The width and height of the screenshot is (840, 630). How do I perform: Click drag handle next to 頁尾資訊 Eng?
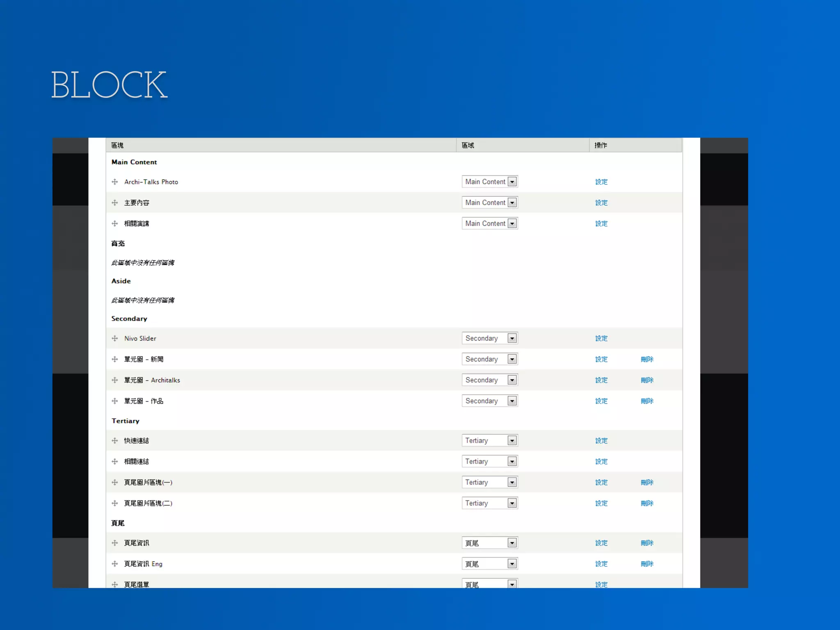[115, 564]
